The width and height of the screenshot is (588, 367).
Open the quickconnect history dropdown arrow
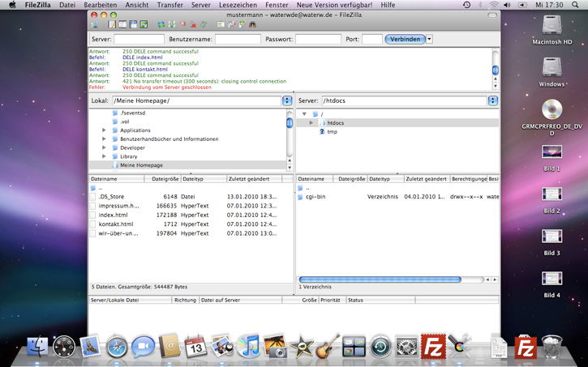click(x=429, y=39)
